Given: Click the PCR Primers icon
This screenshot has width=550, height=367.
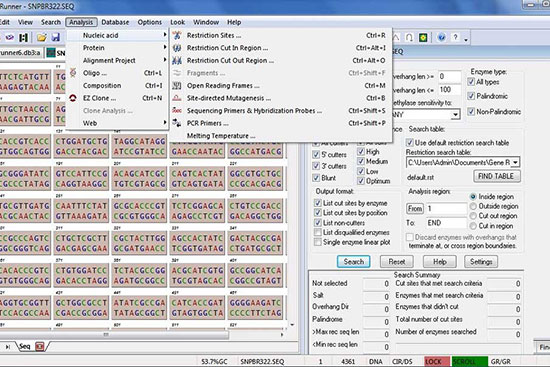Looking at the screenshot, I should 177,123.
